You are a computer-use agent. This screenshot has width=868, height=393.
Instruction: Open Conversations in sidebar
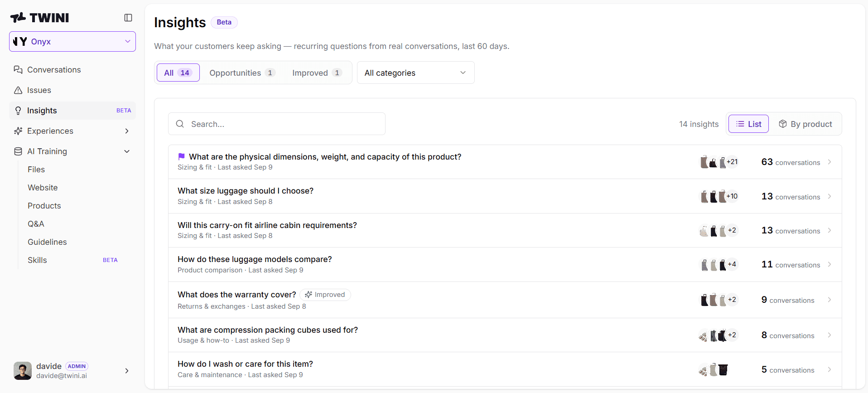coord(72,70)
